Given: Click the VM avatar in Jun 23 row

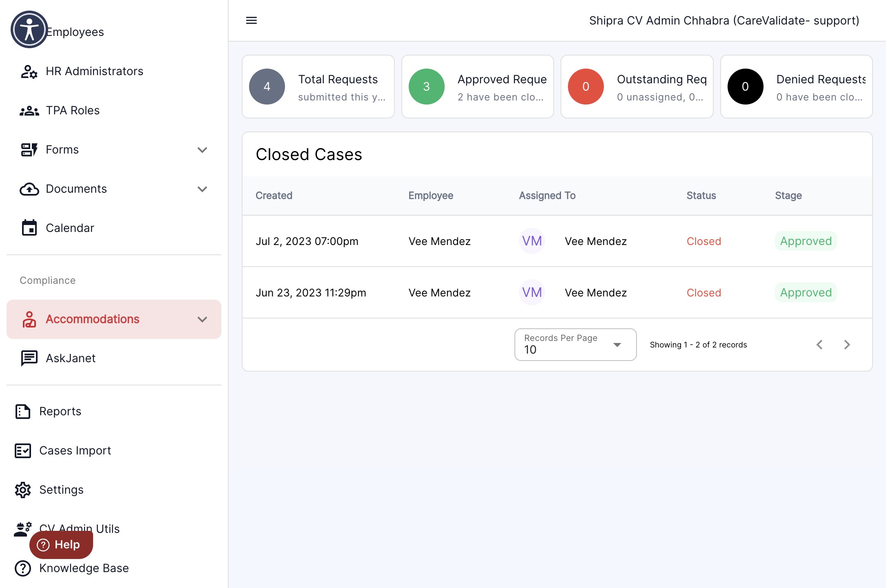Looking at the screenshot, I should pos(532,292).
